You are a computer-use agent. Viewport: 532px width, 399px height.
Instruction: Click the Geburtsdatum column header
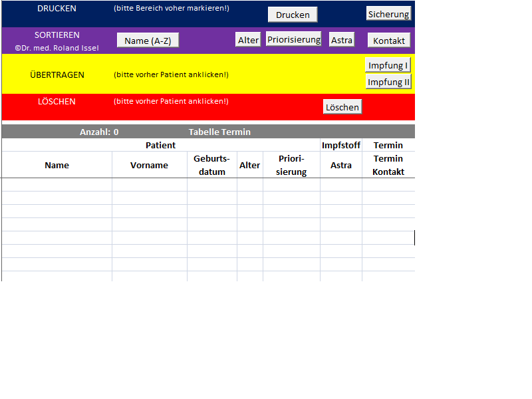[x=212, y=165]
